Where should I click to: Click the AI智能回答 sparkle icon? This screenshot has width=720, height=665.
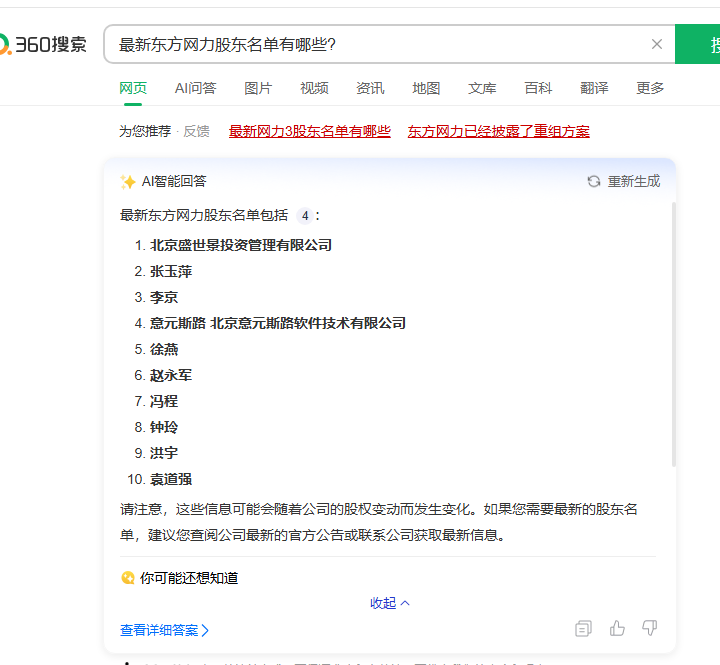point(128,182)
